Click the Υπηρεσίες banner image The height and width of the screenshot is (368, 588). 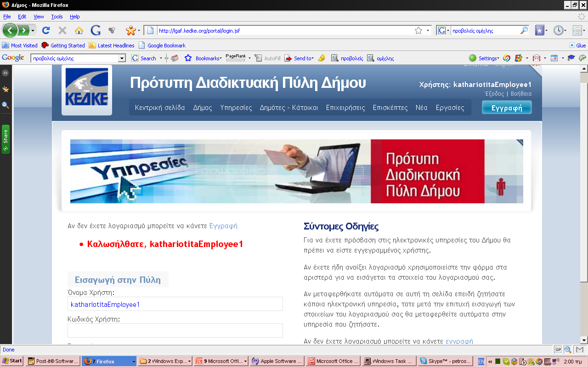click(297, 171)
